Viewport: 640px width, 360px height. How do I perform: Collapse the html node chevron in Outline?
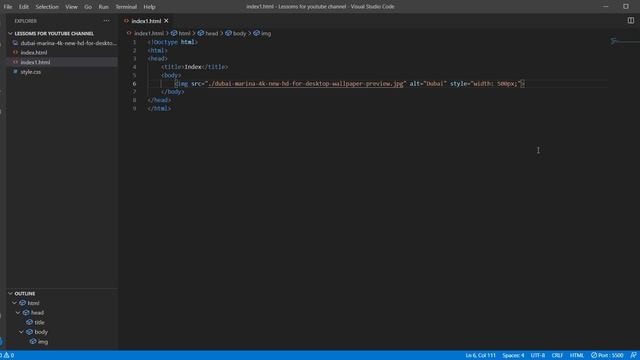[x=15, y=303]
